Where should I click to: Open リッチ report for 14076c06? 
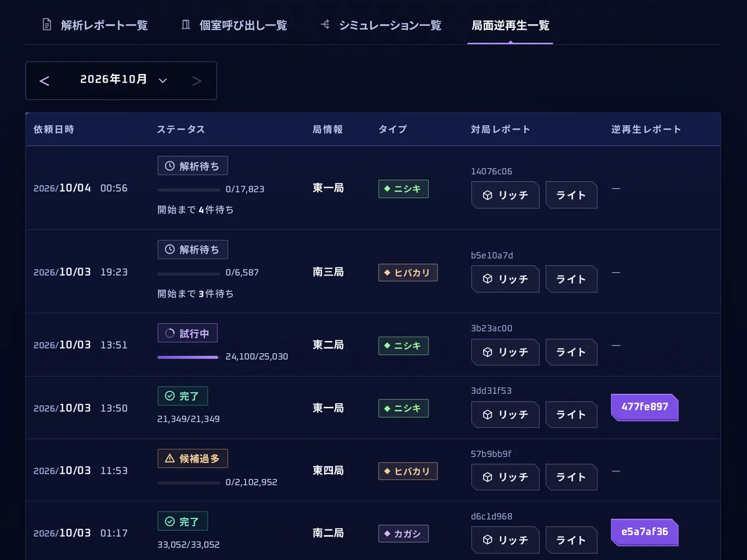(505, 195)
